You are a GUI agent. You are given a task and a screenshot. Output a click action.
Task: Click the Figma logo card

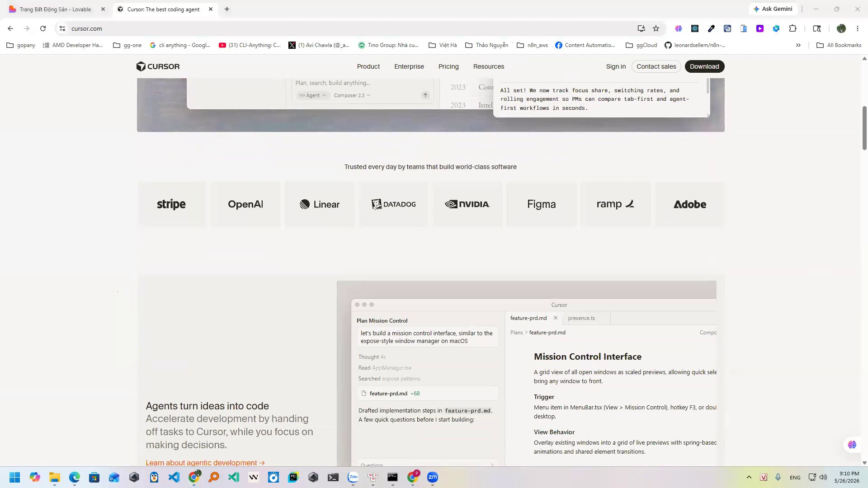(x=542, y=204)
